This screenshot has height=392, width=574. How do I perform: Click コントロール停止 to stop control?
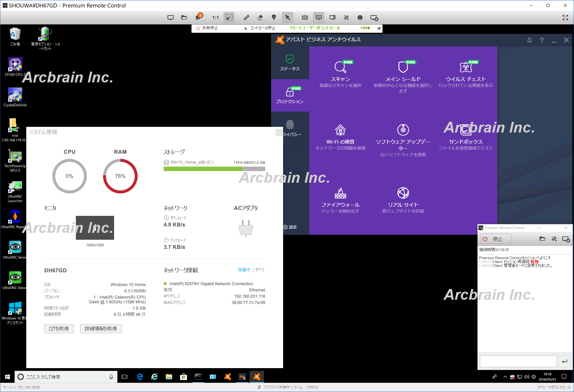260,28
